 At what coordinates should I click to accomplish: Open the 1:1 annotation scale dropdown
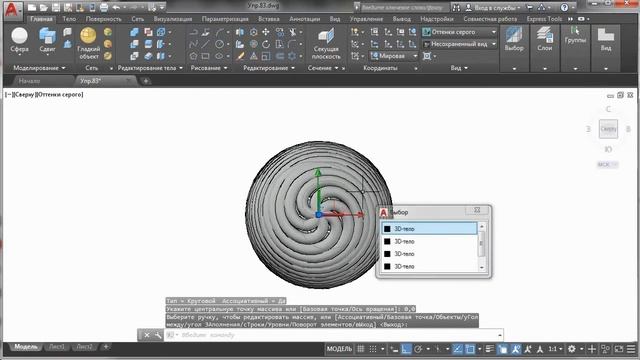[555, 349]
